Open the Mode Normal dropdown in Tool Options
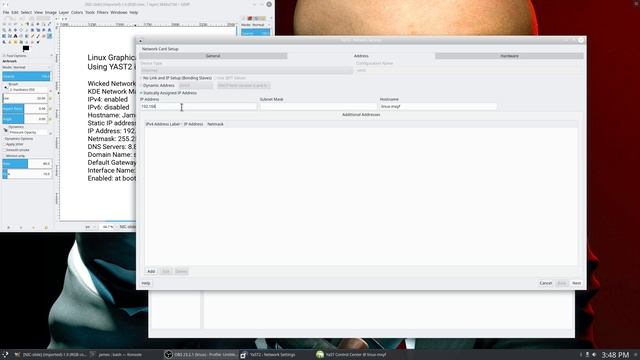The image size is (640, 360). tap(27, 67)
